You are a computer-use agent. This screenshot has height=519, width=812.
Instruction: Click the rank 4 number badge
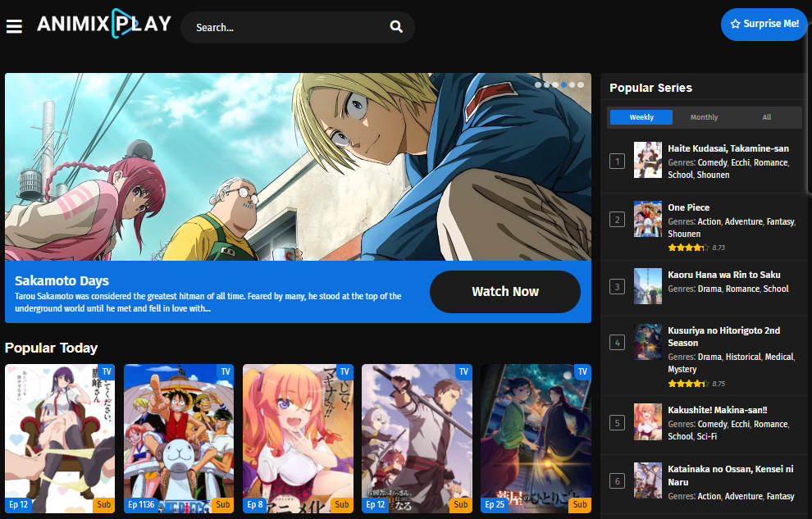617,343
